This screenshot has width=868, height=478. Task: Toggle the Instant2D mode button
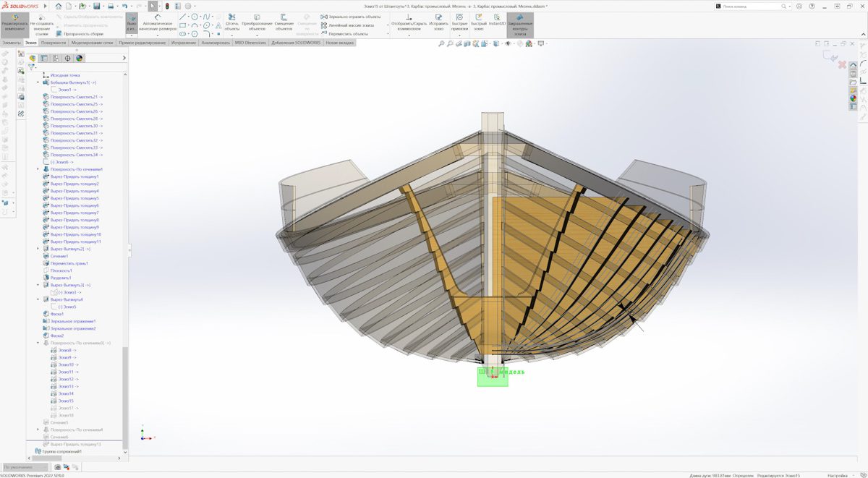[497, 20]
